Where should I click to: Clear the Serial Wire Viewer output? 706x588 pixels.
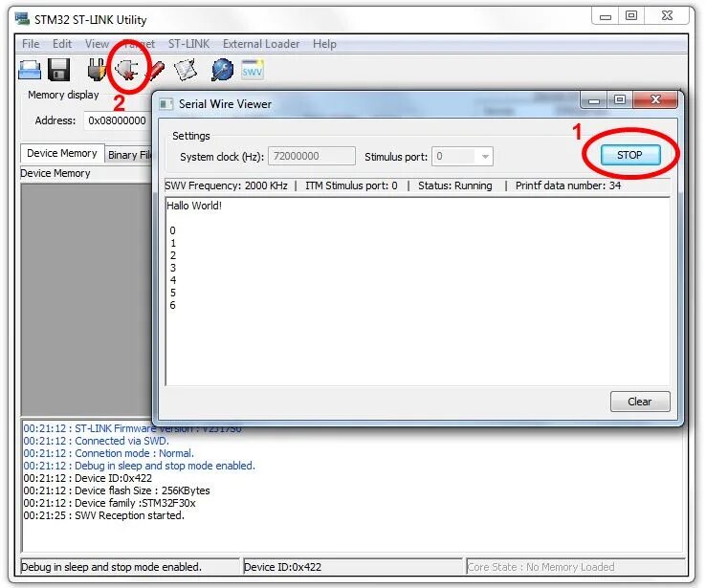click(x=640, y=402)
